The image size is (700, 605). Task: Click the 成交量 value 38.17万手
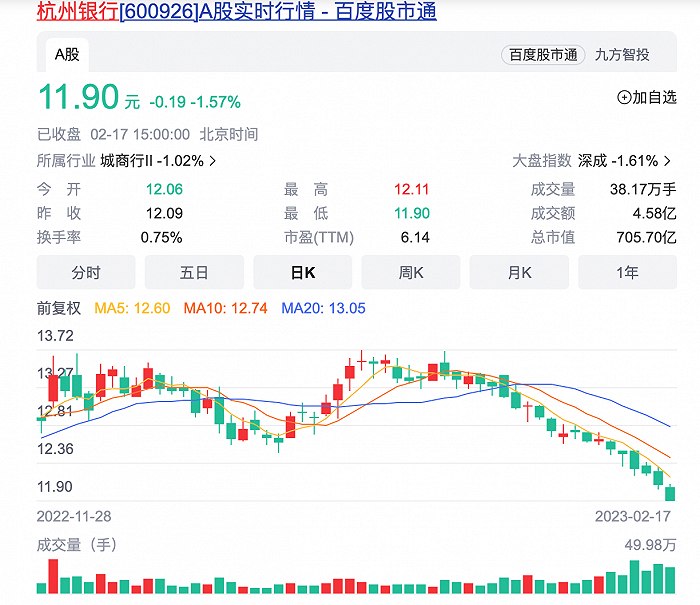click(x=643, y=189)
